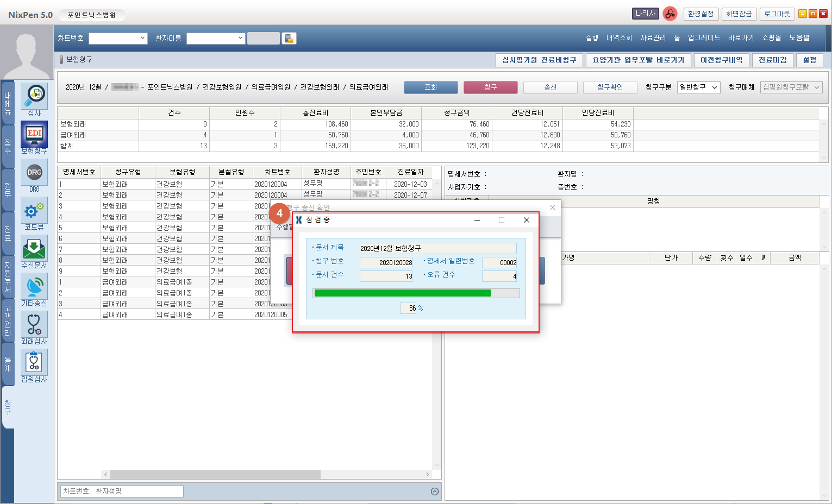Click the 환경설정 button in title bar
832x504 pixels.
pos(700,14)
